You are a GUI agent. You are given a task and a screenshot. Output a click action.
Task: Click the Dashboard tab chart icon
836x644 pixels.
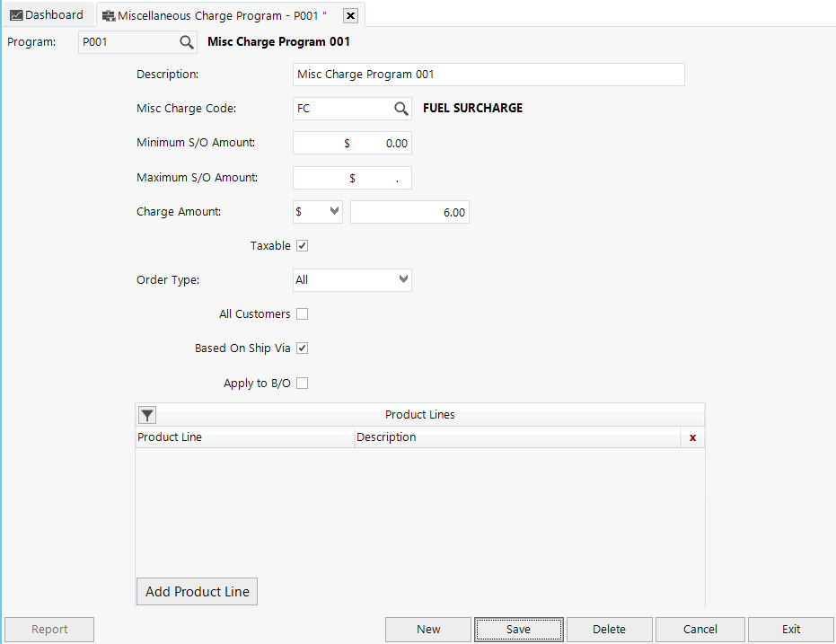(x=16, y=14)
